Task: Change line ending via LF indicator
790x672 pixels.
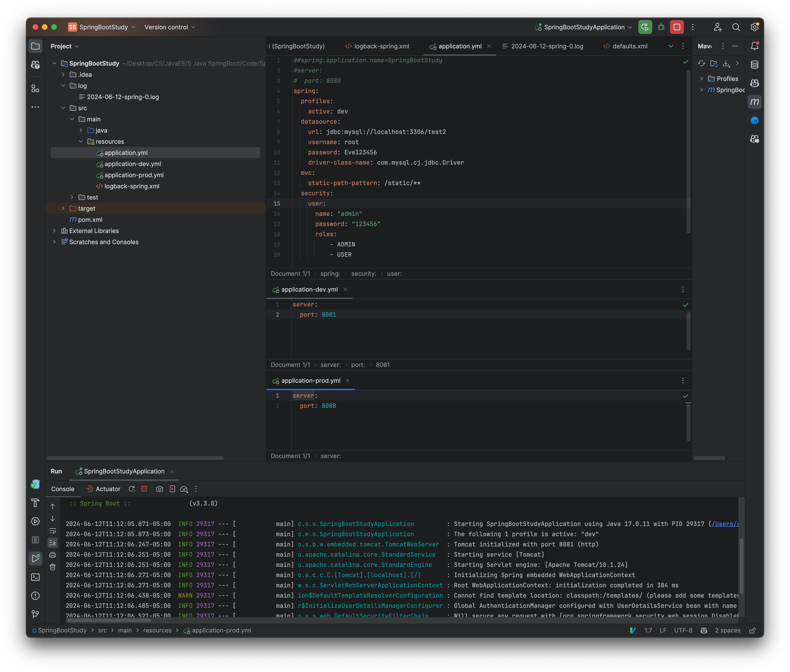Action: (663, 630)
